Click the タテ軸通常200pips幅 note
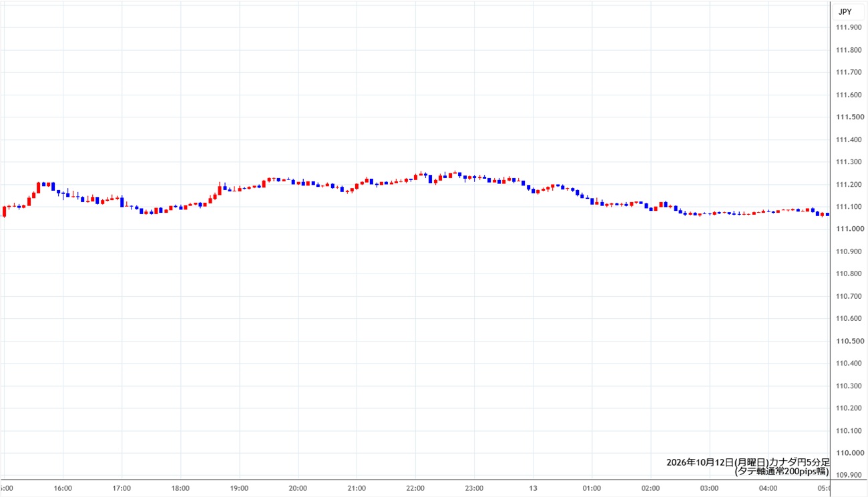868x497 pixels. [782, 472]
